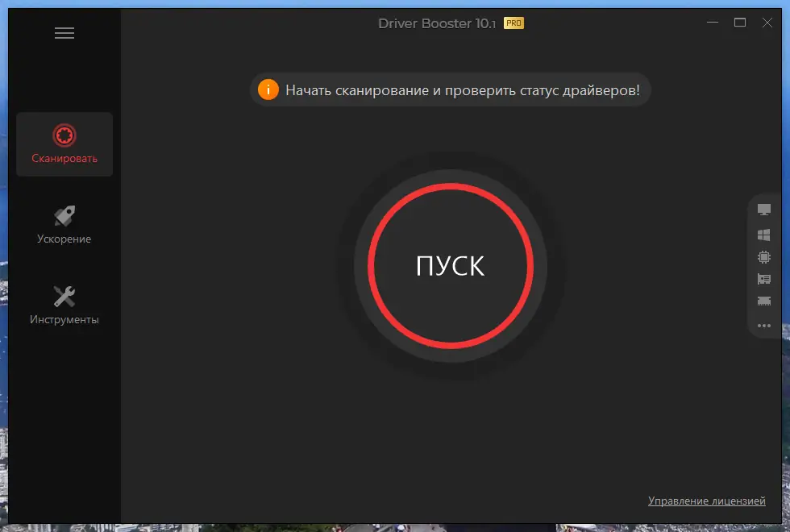View graphics card details icon
This screenshot has width=790, height=532.
tap(763, 280)
